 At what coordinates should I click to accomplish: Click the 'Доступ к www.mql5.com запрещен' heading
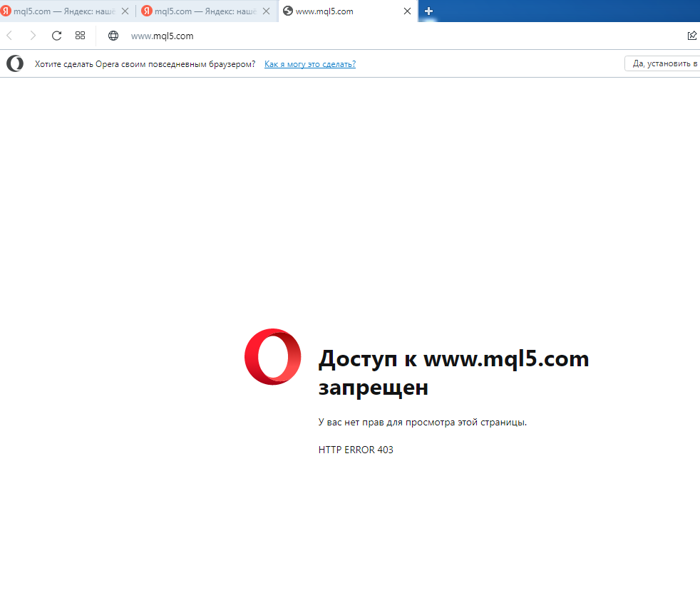[x=453, y=373]
